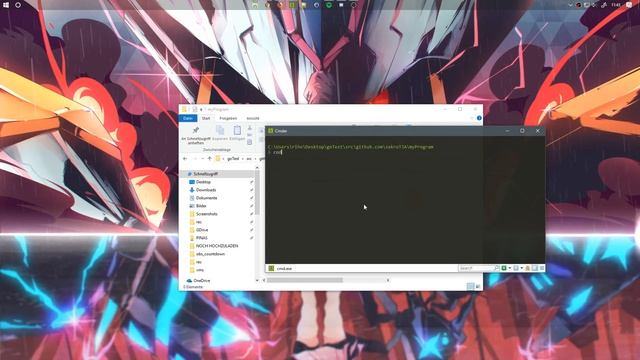
Task: Click the green Spotify taskbar icon
Action: click(x=329, y=5)
